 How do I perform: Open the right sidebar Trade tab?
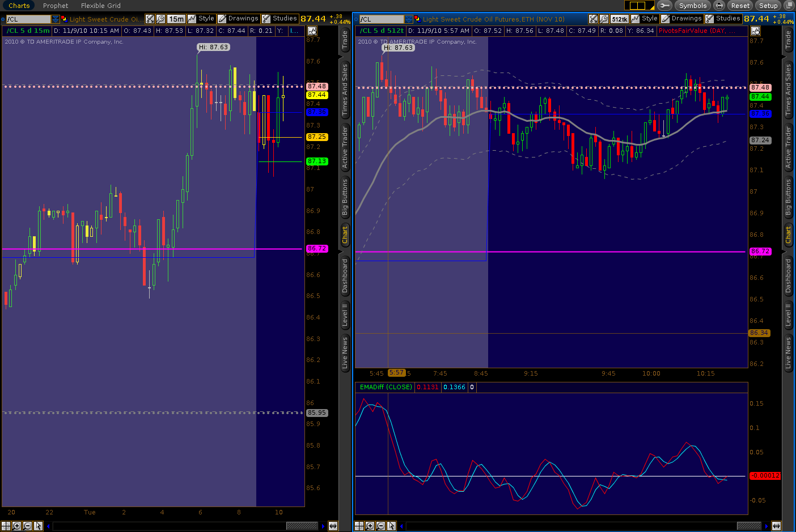[788, 39]
